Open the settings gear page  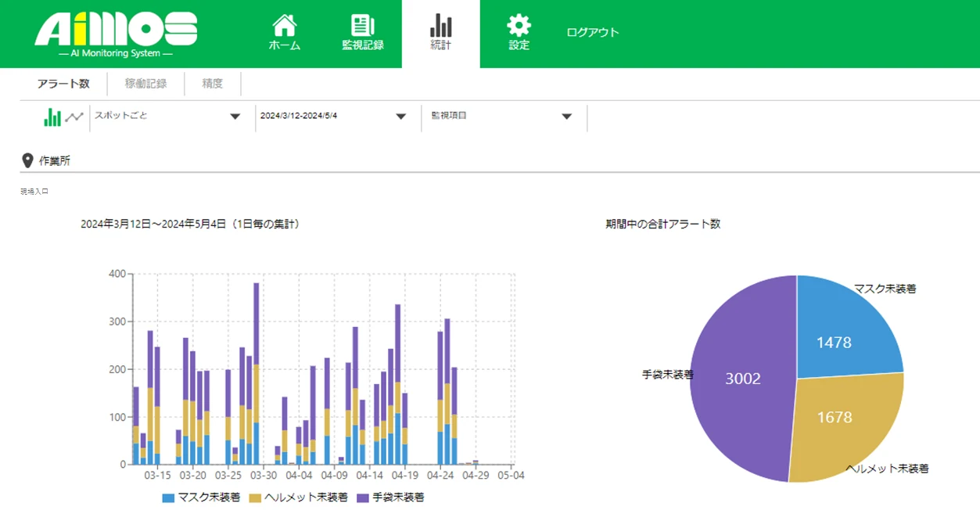pos(519,32)
